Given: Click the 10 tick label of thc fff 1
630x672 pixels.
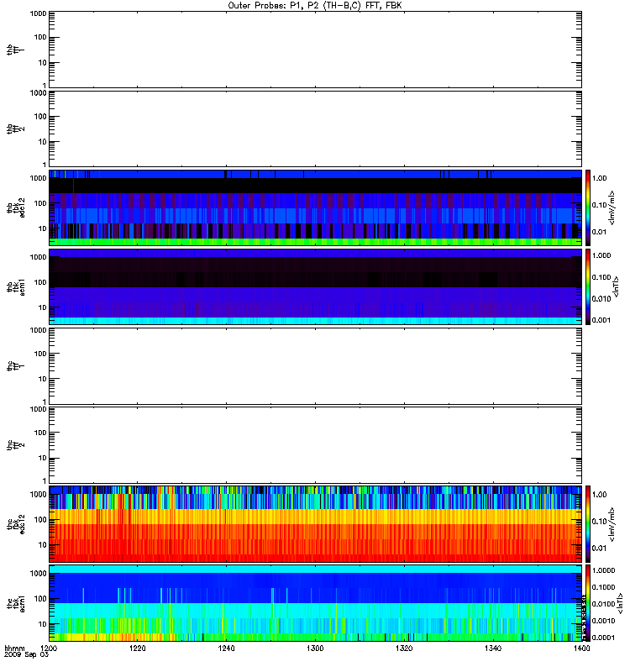Looking at the screenshot, I should 43,379.
